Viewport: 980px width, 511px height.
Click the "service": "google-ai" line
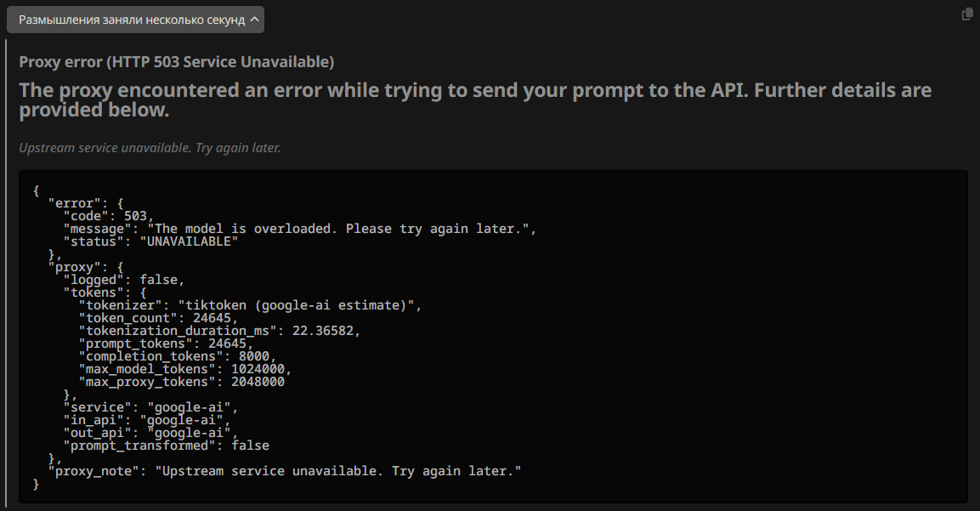(150, 407)
